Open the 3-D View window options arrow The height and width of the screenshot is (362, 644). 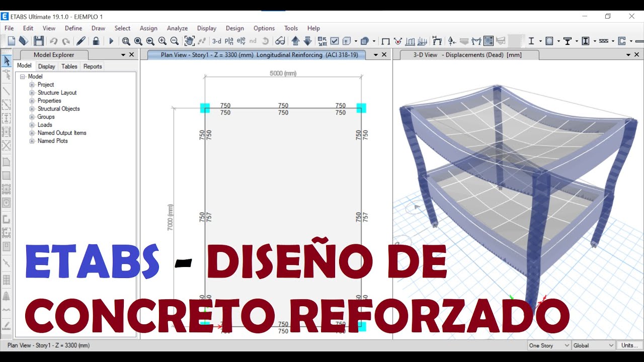[628, 55]
